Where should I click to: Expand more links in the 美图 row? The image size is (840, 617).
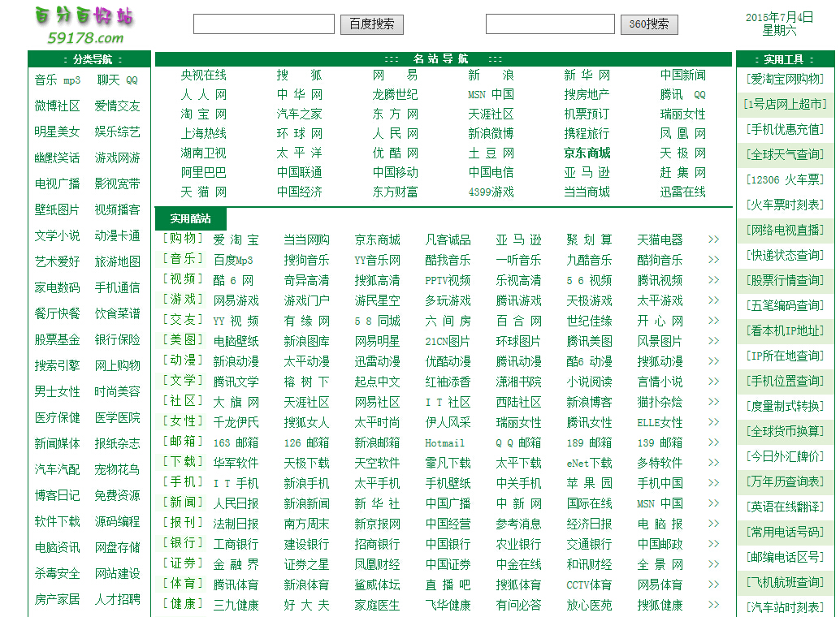coord(713,341)
